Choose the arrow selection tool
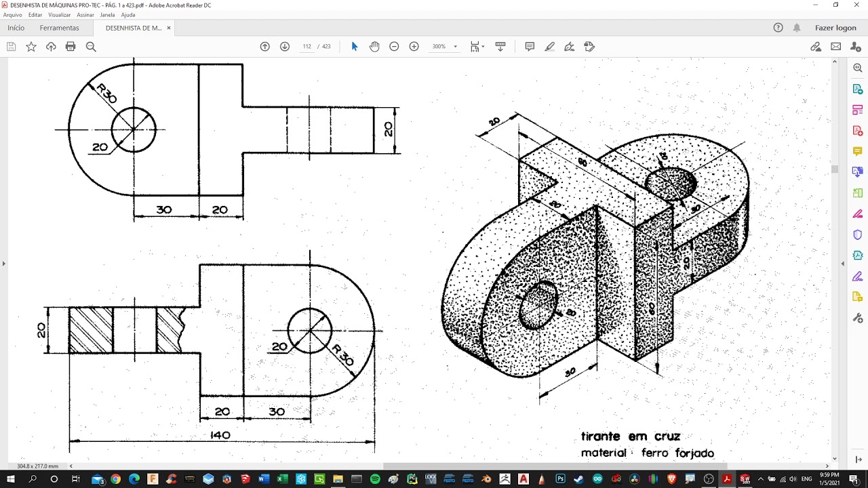The width and height of the screenshot is (868, 488). pyautogui.click(x=354, y=47)
